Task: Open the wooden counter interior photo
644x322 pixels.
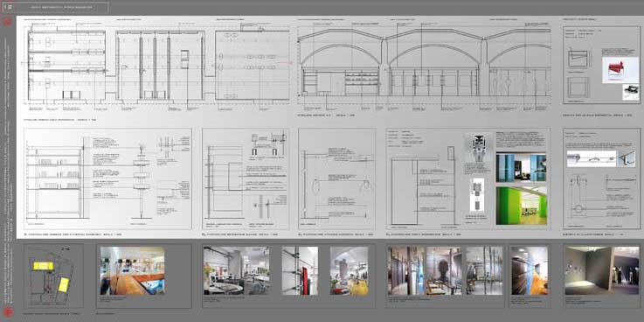Action: pos(132,270)
